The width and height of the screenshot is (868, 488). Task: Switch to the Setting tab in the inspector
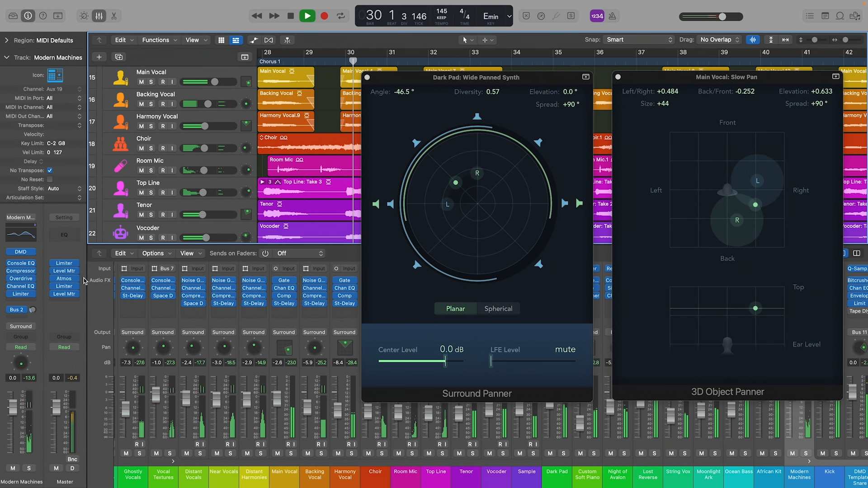click(64, 217)
